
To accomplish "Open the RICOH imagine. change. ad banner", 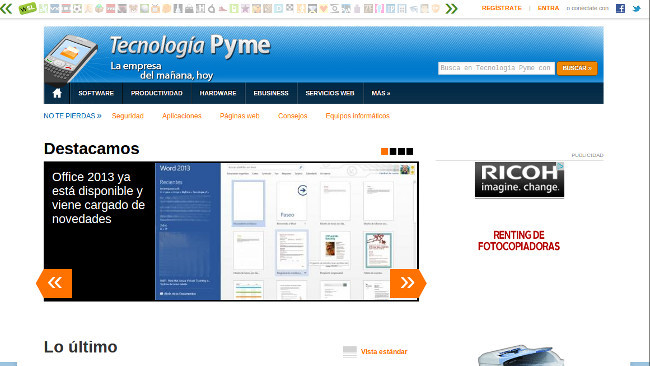I will coord(519,180).
